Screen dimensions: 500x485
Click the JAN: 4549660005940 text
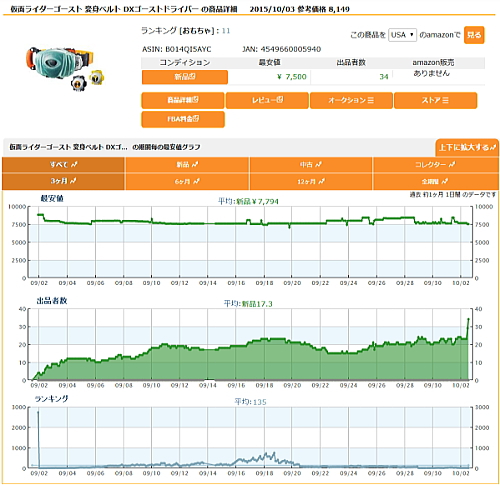[281, 50]
